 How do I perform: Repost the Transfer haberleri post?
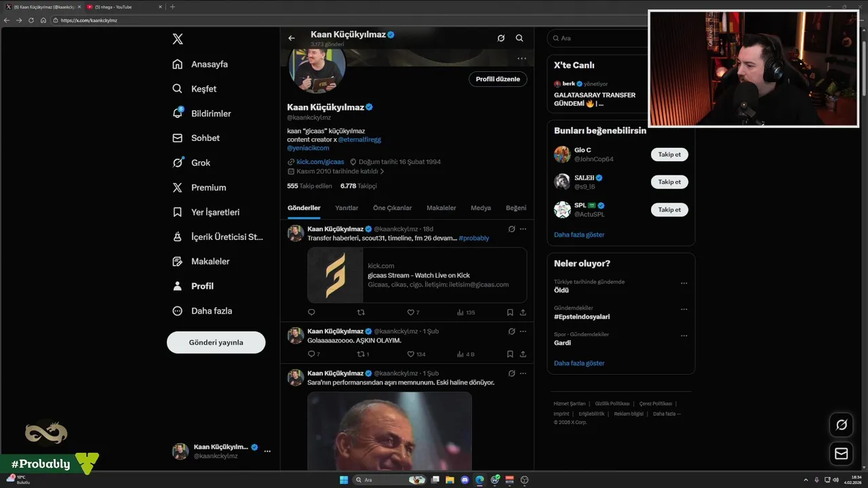pos(361,312)
